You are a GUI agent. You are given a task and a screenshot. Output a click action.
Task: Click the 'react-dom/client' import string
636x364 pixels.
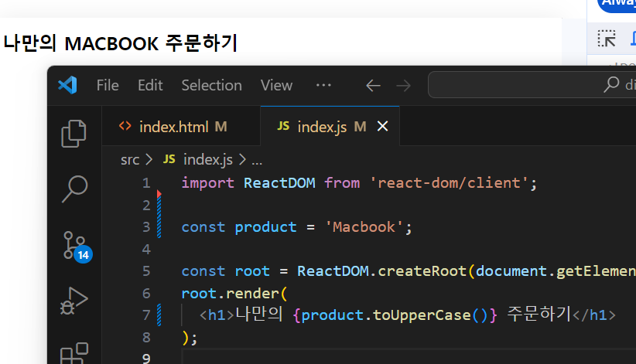449,183
